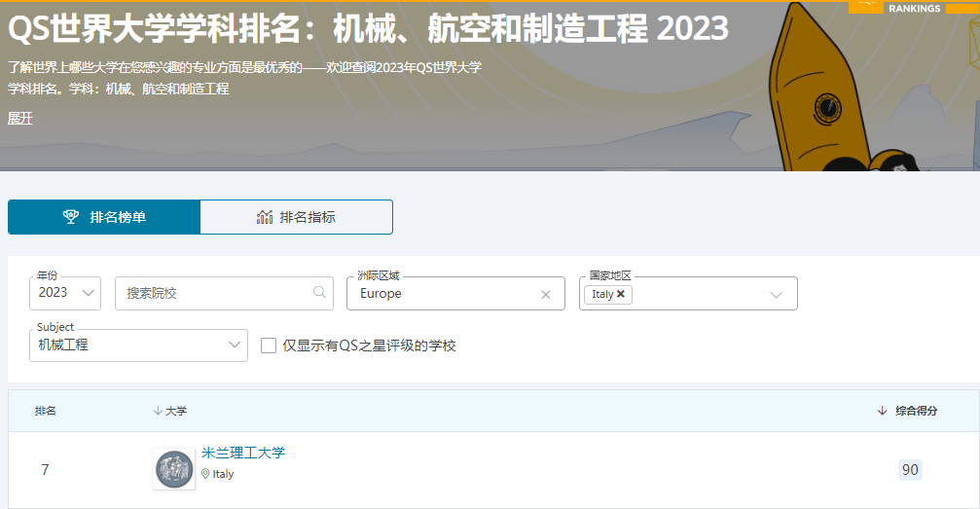Clear the Europe region filter
This screenshot has width=980, height=509.
546,295
